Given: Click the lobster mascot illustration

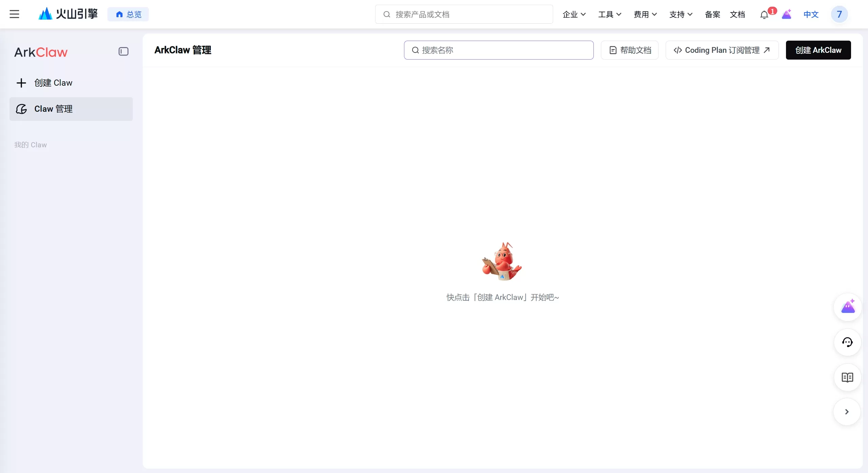Looking at the screenshot, I should pyautogui.click(x=502, y=261).
